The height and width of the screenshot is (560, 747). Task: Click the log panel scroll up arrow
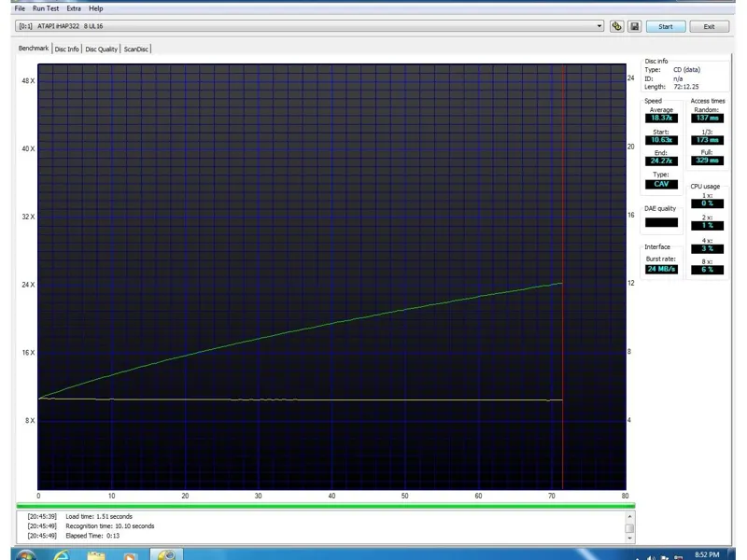click(629, 517)
